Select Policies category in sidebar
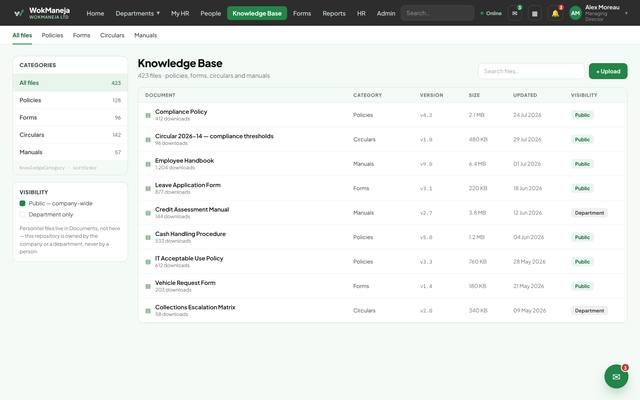The image size is (640, 400). pyautogui.click(x=70, y=100)
